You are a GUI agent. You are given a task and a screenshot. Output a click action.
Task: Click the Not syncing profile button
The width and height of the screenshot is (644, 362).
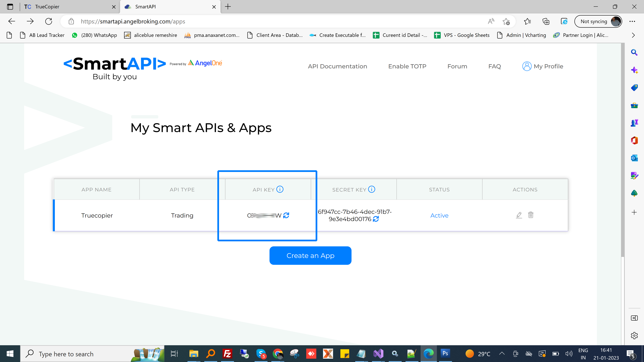(598, 21)
